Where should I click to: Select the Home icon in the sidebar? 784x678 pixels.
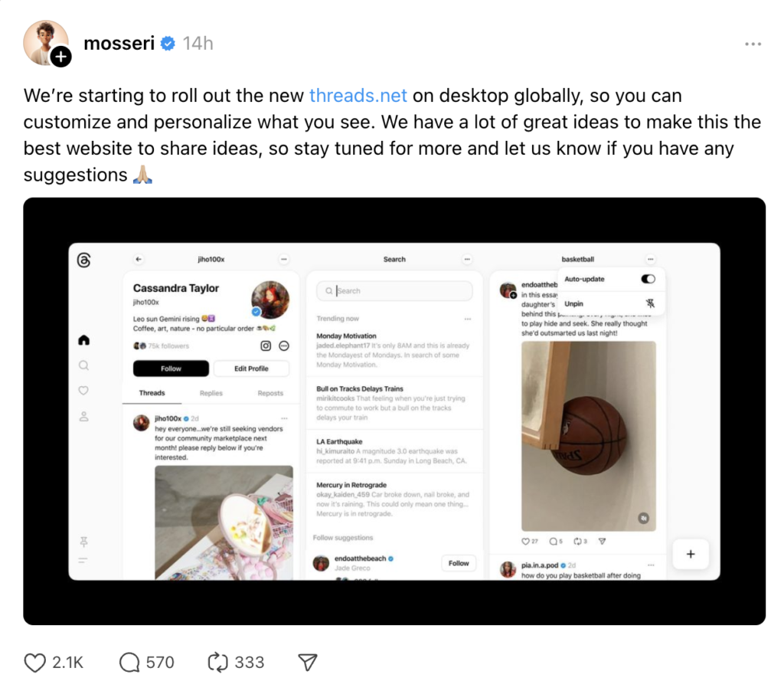(84, 340)
